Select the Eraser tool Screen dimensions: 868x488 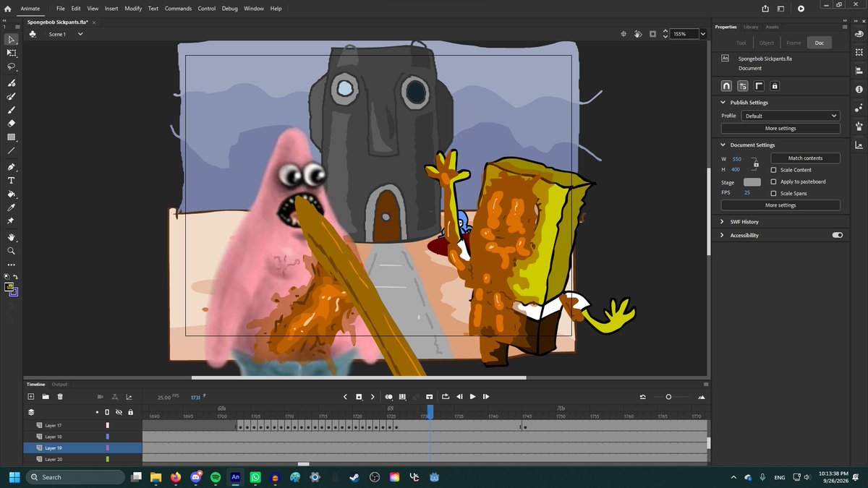[12, 123]
